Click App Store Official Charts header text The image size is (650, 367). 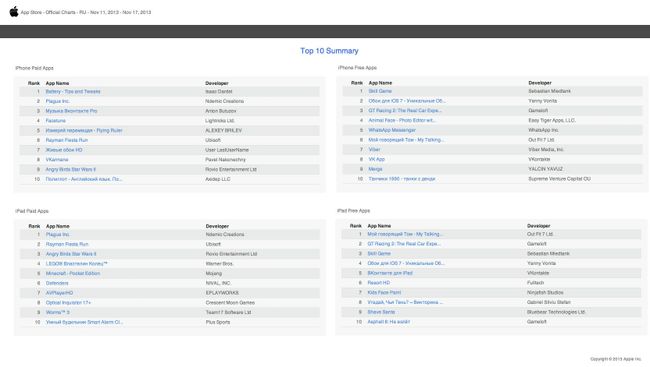pyautogui.click(x=86, y=12)
